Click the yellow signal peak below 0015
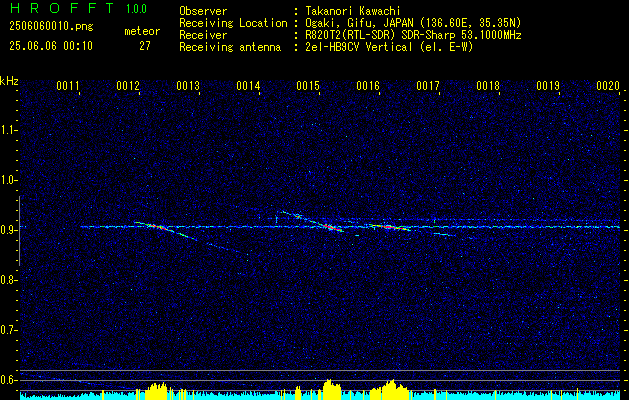 click(x=331, y=390)
